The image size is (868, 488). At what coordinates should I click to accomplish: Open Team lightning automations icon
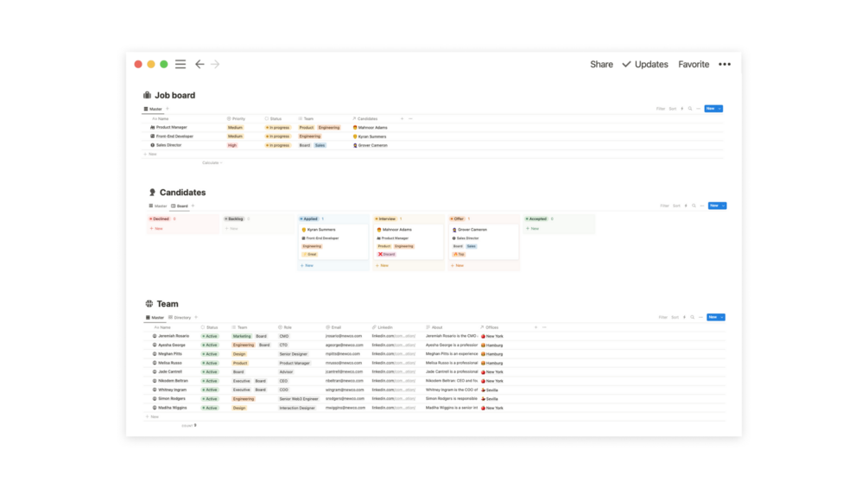pos(684,318)
